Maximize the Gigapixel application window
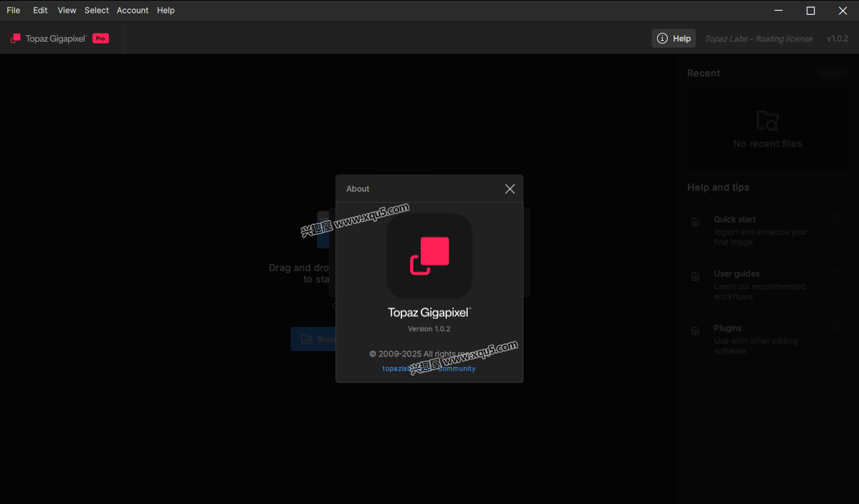This screenshot has width=859, height=504. (811, 10)
